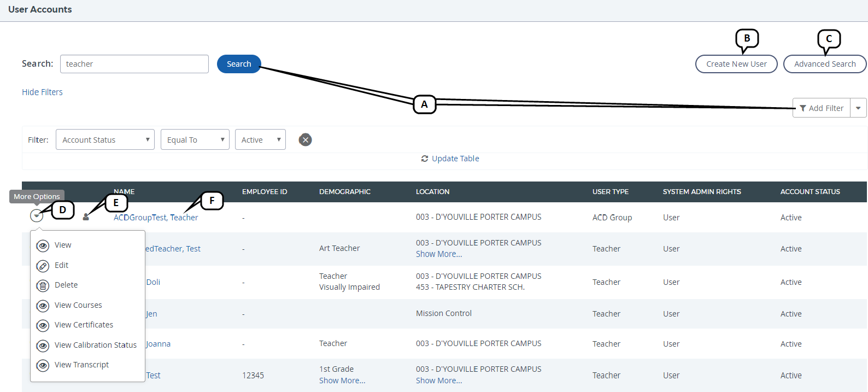This screenshot has width=868, height=392.
Task: Click the eye icon beside View Certificates
Action: 43,325
